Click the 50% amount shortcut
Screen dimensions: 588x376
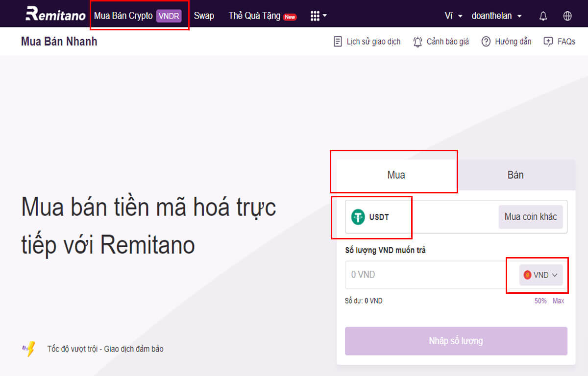(540, 301)
